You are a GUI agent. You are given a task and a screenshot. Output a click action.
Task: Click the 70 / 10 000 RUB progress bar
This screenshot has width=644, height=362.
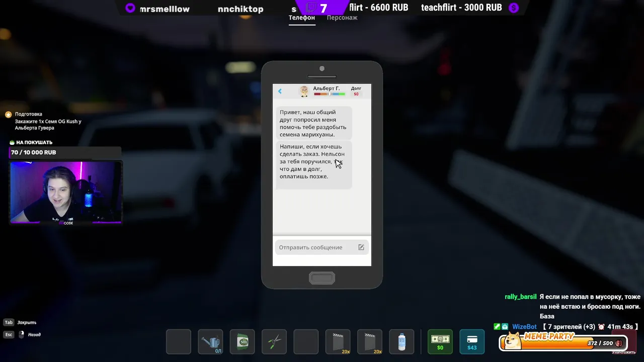coord(65,152)
